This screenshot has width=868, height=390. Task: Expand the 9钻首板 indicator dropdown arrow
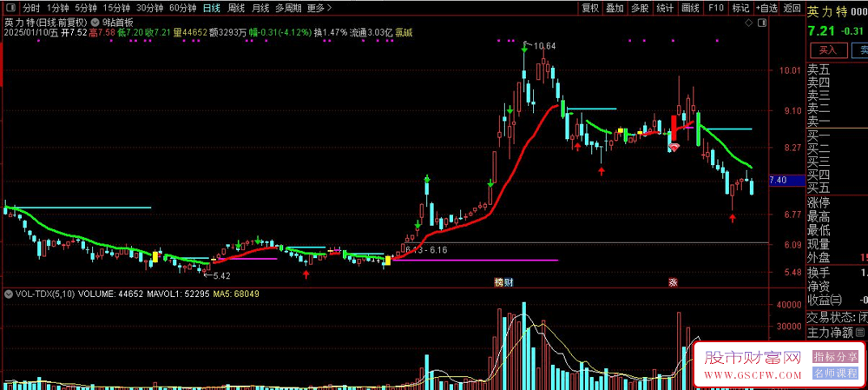click(x=95, y=23)
